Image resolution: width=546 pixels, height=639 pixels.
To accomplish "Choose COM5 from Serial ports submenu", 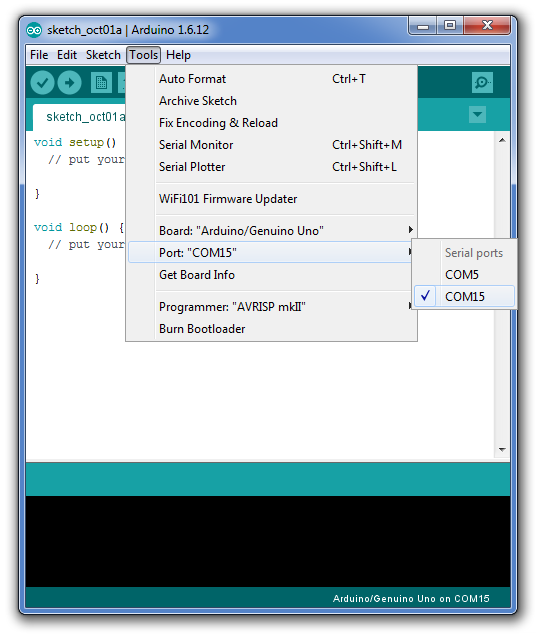I will (x=465, y=275).
